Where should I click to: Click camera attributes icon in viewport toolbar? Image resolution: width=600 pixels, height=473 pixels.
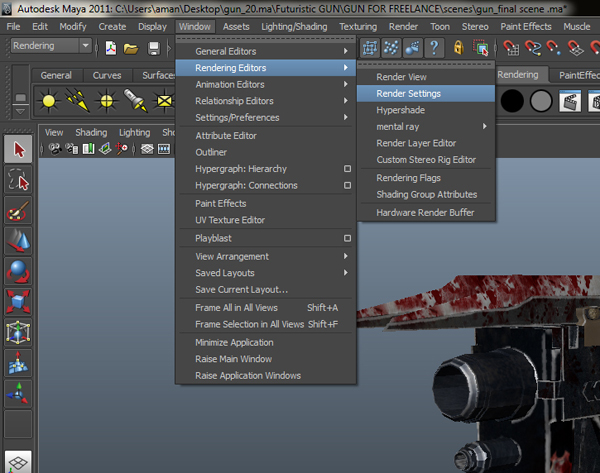(x=72, y=149)
